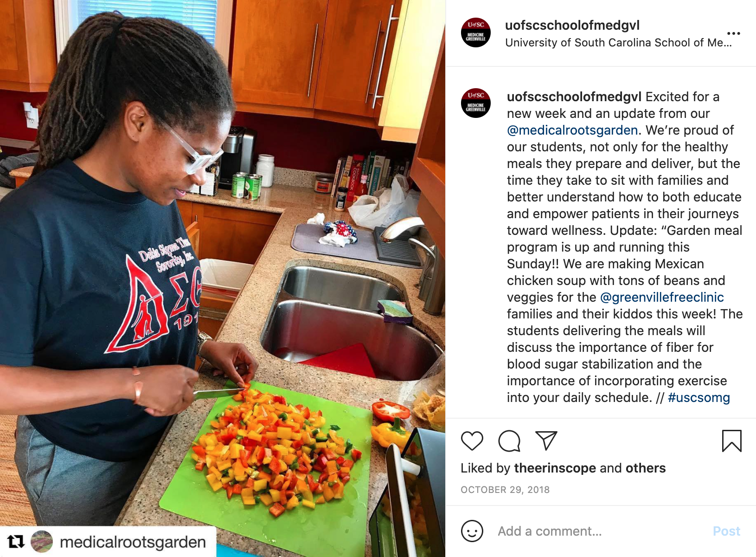The image size is (756, 557).
Task: Click the header UofSC profile avatar
Action: pyautogui.click(x=476, y=32)
